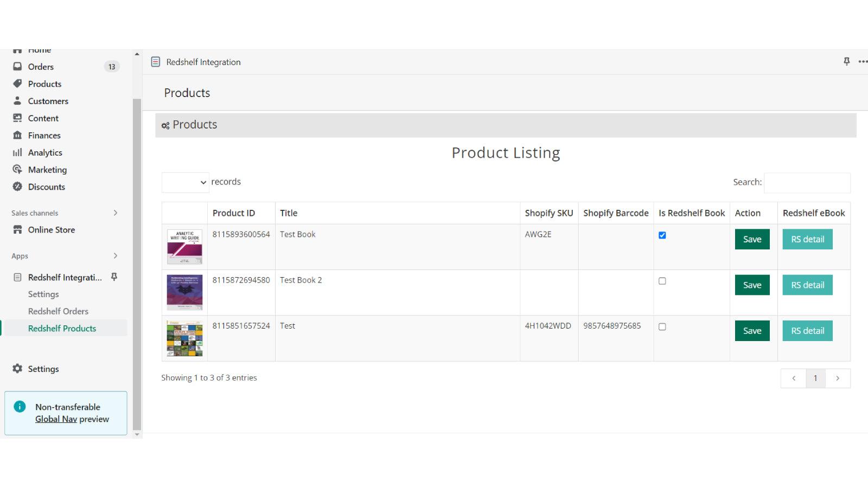The image size is (868, 488).
Task: Click the Products tag icon in sidebar
Action: [x=17, y=84]
